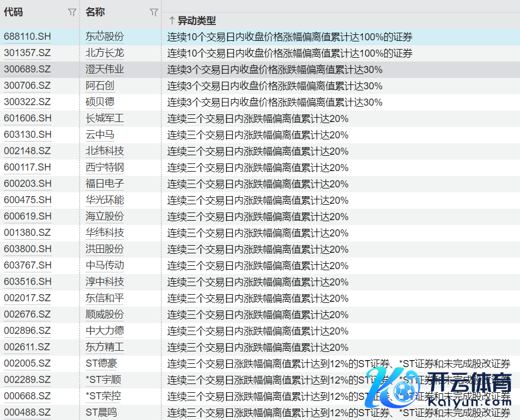Open stock code 601606.SH

click(x=28, y=119)
